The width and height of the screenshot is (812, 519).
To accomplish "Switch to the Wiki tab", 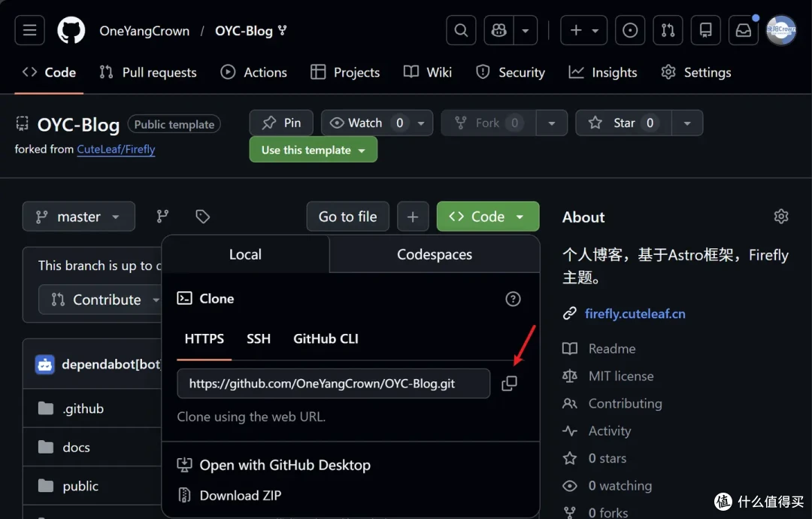I will coord(428,72).
